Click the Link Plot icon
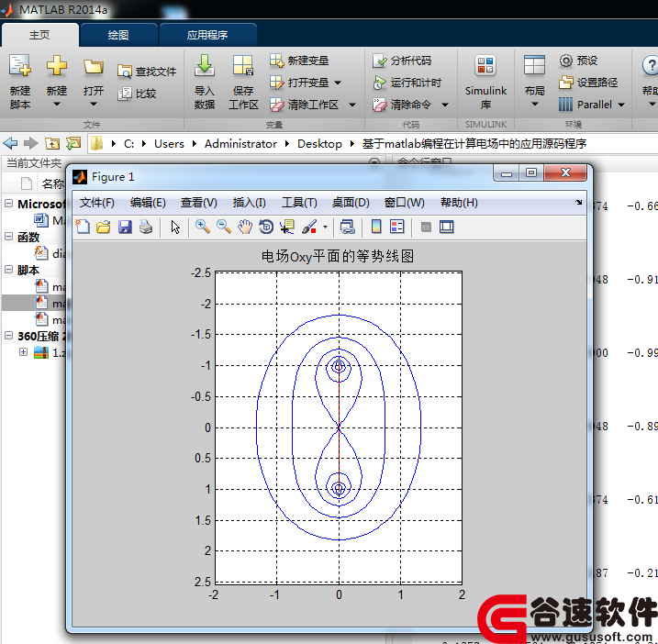Image resolution: width=658 pixels, height=644 pixels. coord(347,227)
